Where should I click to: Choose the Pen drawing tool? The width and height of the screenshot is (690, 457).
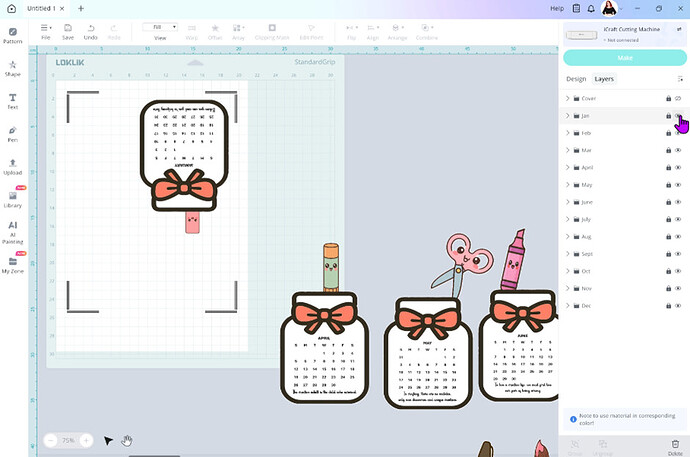coord(13,132)
